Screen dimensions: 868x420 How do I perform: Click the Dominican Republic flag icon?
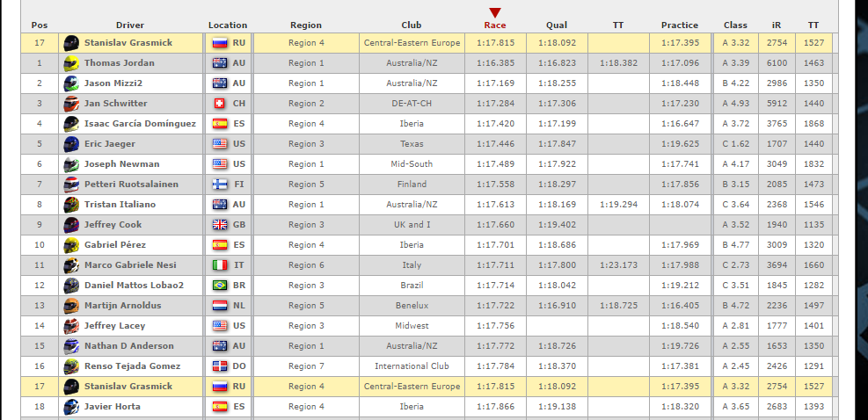(220, 366)
